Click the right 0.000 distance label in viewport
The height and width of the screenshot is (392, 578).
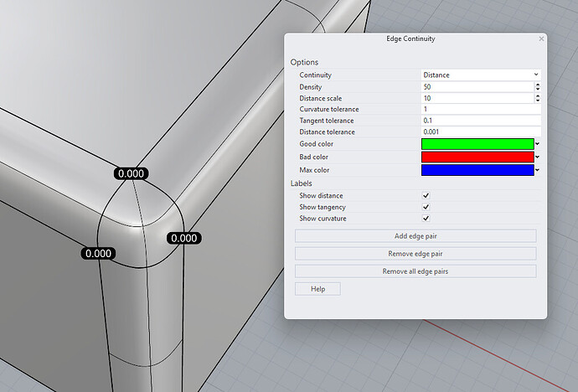click(x=184, y=239)
